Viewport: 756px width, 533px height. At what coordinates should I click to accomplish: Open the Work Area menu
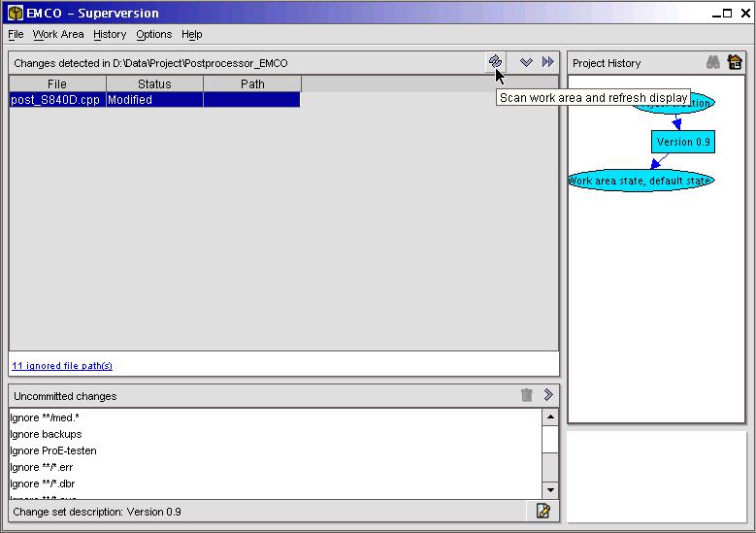(58, 34)
